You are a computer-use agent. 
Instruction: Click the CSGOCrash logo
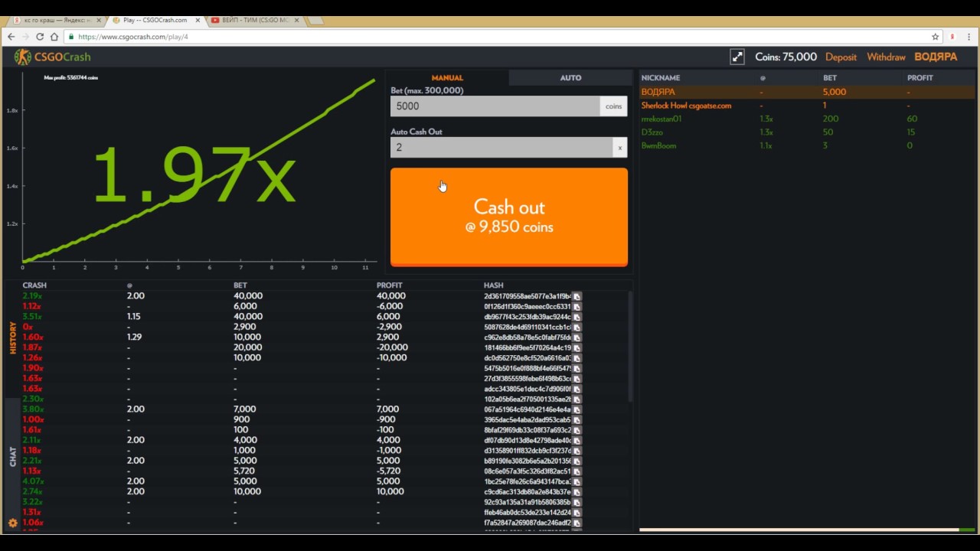tap(53, 57)
